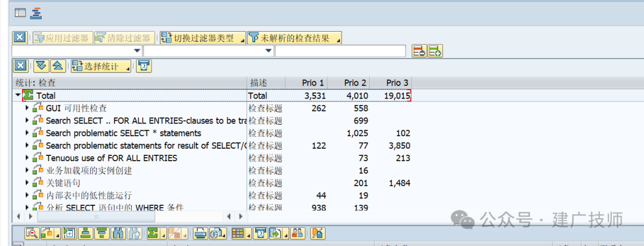Click the 描述 column header
Image resolution: width=644 pixels, height=246 pixels.
(x=266, y=82)
